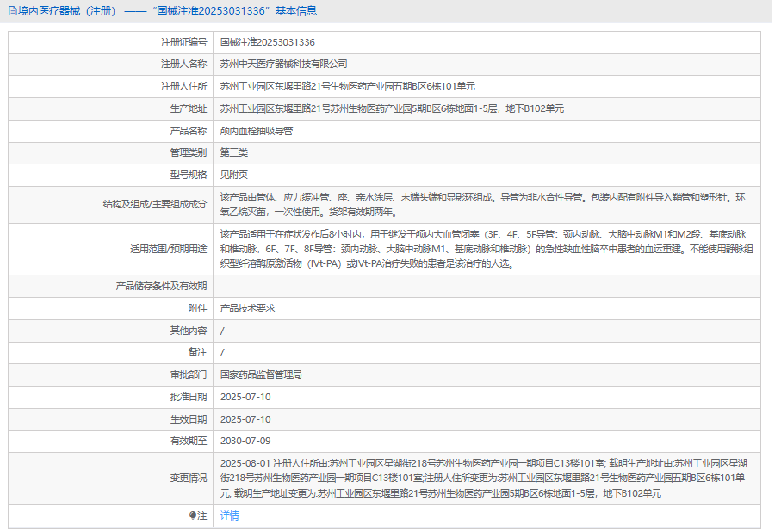Click the 生产地址 address value
The height and width of the screenshot is (532, 775).
(x=392, y=109)
